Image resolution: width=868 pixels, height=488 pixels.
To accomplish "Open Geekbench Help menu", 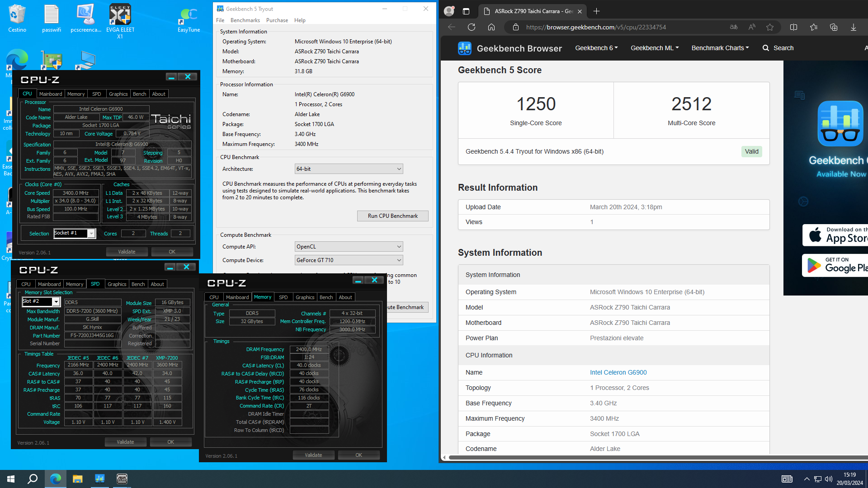I will coord(300,20).
